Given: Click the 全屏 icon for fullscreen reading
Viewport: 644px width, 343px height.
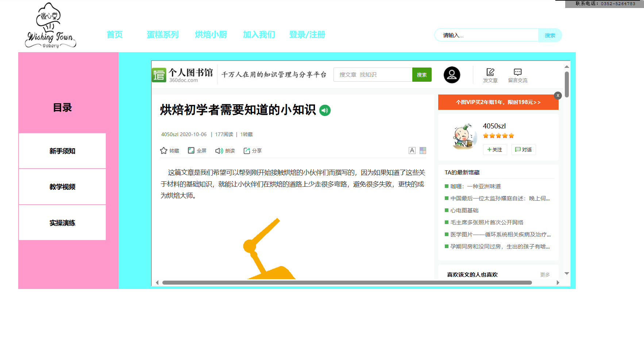Looking at the screenshot, I should 191,150.
